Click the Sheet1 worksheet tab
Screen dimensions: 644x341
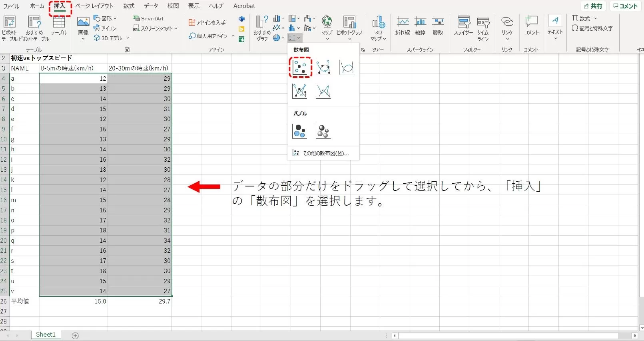click(46, 335)
